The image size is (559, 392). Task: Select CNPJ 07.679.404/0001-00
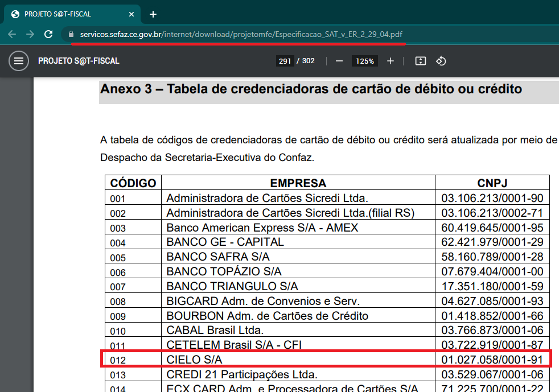[x=492, y=271]
